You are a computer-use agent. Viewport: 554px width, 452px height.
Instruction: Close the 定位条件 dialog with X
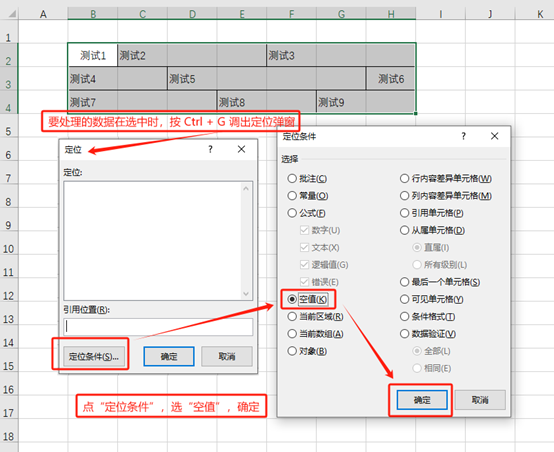click(x=494, y=136)
